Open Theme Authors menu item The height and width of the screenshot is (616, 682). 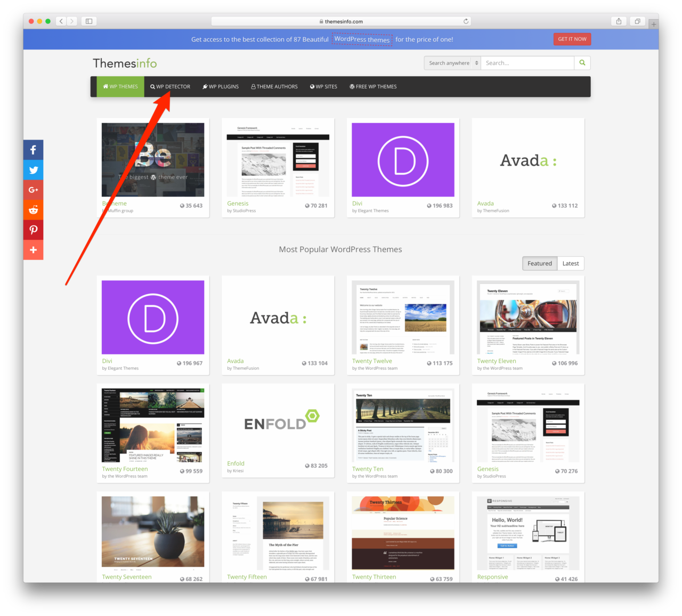tap(274, 86)
